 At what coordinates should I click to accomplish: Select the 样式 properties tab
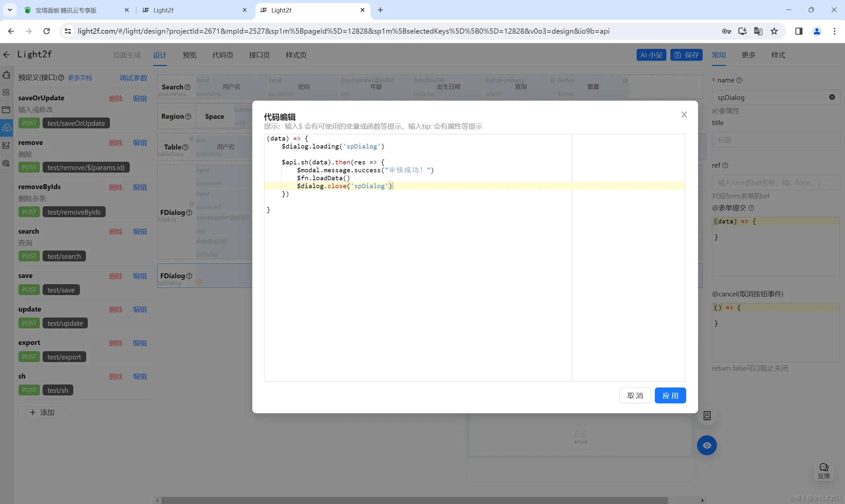pyautogui.click(x=778, y=55)
